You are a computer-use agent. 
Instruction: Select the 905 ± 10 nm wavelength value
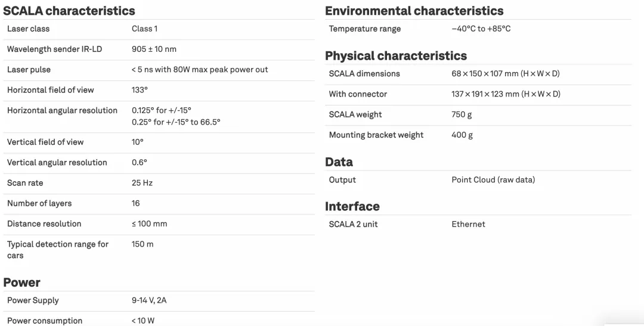tap(154, 49)
